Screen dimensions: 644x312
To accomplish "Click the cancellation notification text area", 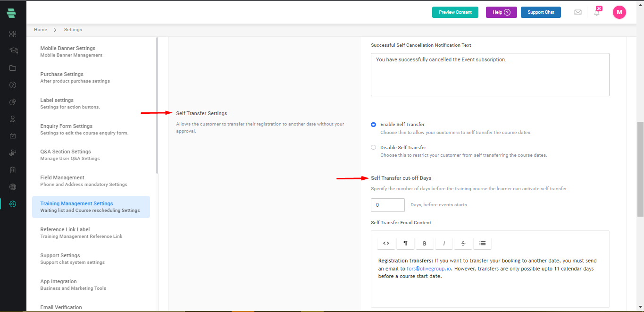I will coord(490,75).
